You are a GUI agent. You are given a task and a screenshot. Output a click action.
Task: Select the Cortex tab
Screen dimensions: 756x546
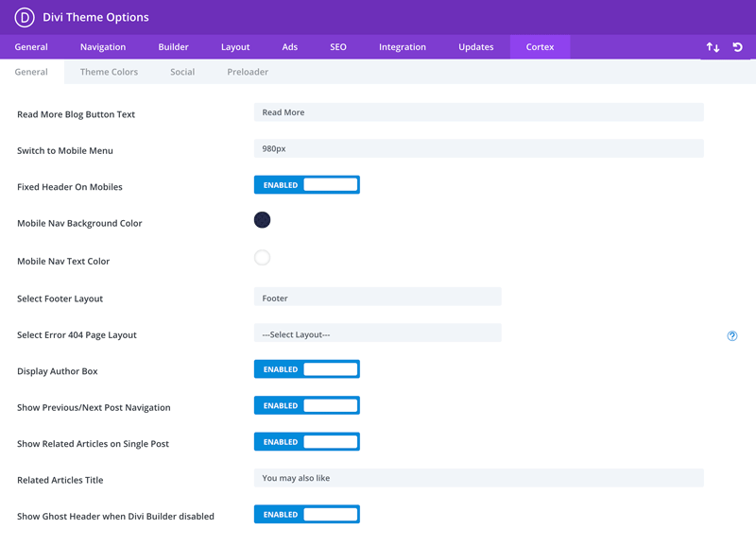(x=540, y=47)
